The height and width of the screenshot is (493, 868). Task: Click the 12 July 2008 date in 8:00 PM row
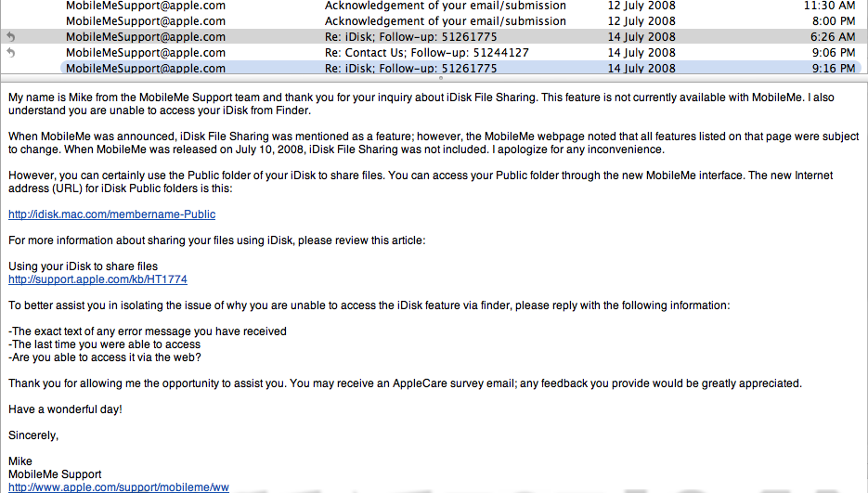(x=641, y=21)
